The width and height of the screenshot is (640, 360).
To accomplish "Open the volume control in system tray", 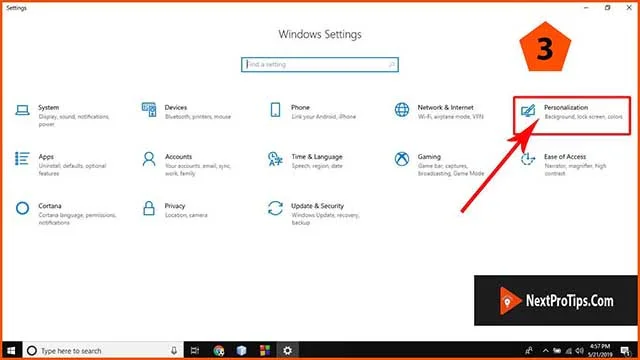I will tap(580, 351).
